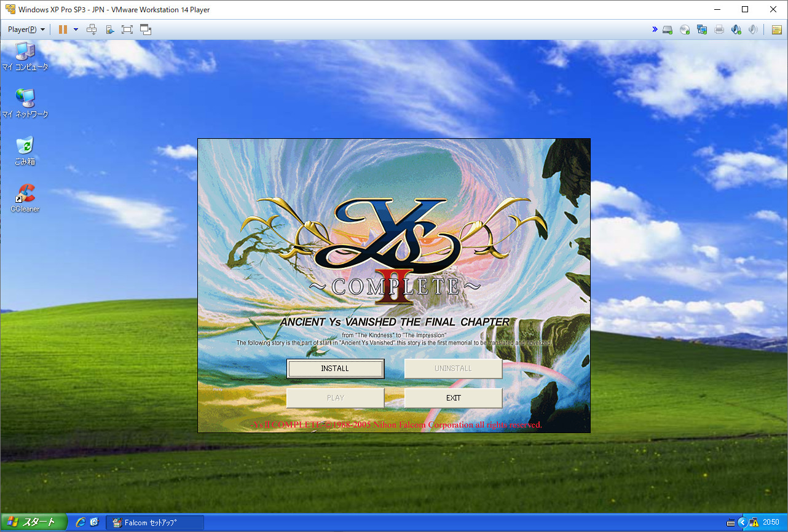Expand hidden system tray icons
The height and width of the screenshot is (532, 788).
[x=742, y=522]
